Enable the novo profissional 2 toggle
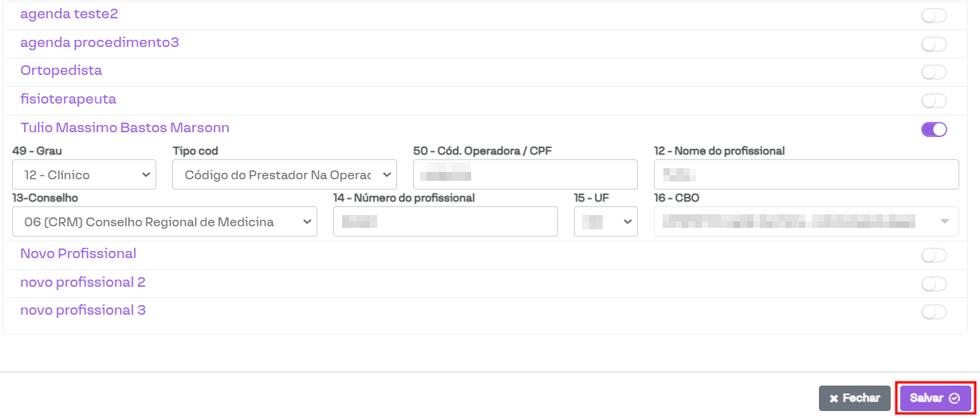This screenshot has height=419, width=980. click(x=934, y=284)
